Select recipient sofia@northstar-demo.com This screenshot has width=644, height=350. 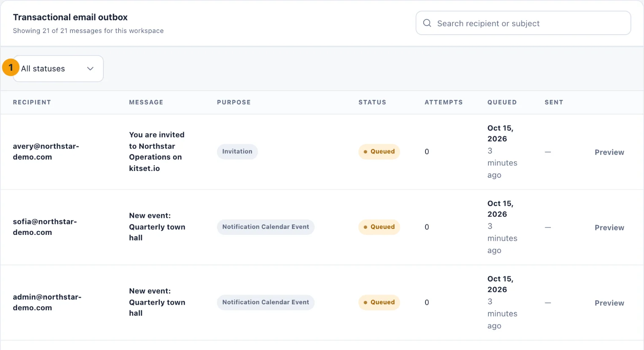(45, 227)
